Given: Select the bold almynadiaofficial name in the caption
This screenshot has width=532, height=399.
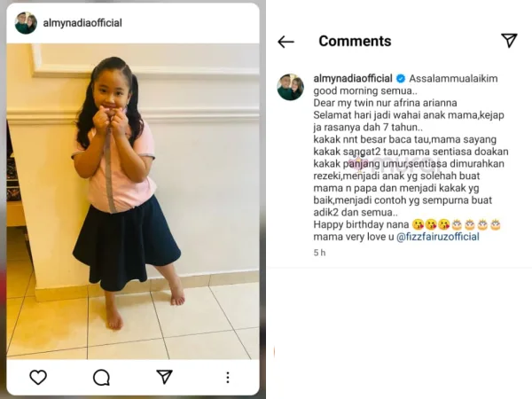Looking at the screenshot, I should pyautogui.click(x=353, y=78).
